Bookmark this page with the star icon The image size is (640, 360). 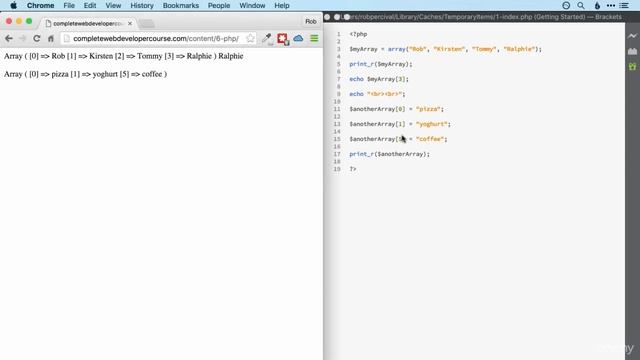pos(250,38)
